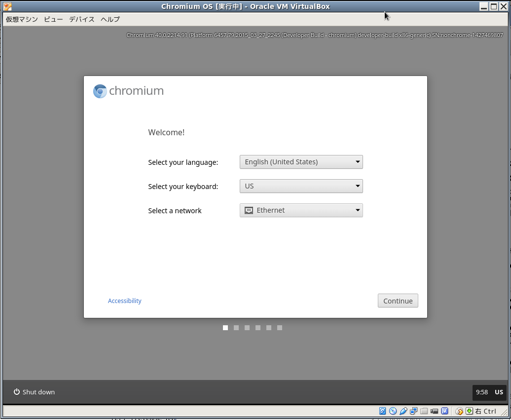Click the 'Select your language:' label
This screenshot has width=511, height=420.
(x=183, y=162)
